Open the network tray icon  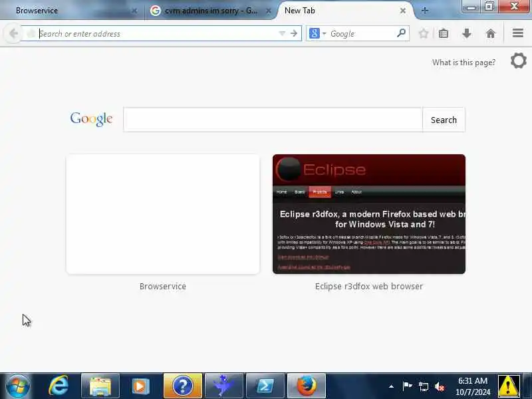click(x=423, y=386)
